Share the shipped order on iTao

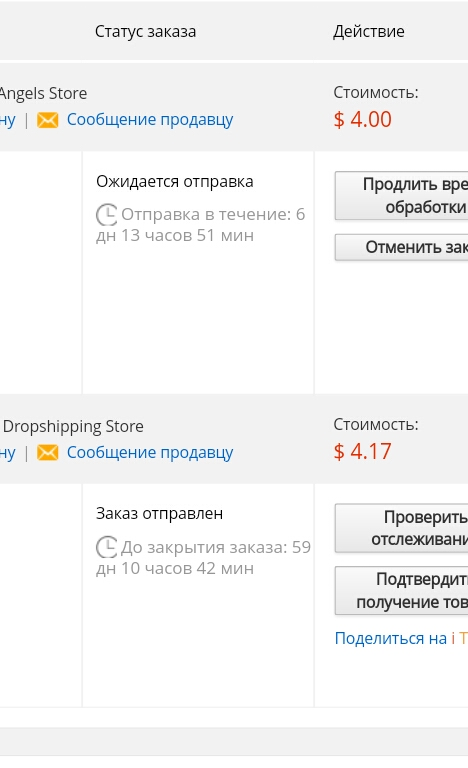click(x=401, y=638)
